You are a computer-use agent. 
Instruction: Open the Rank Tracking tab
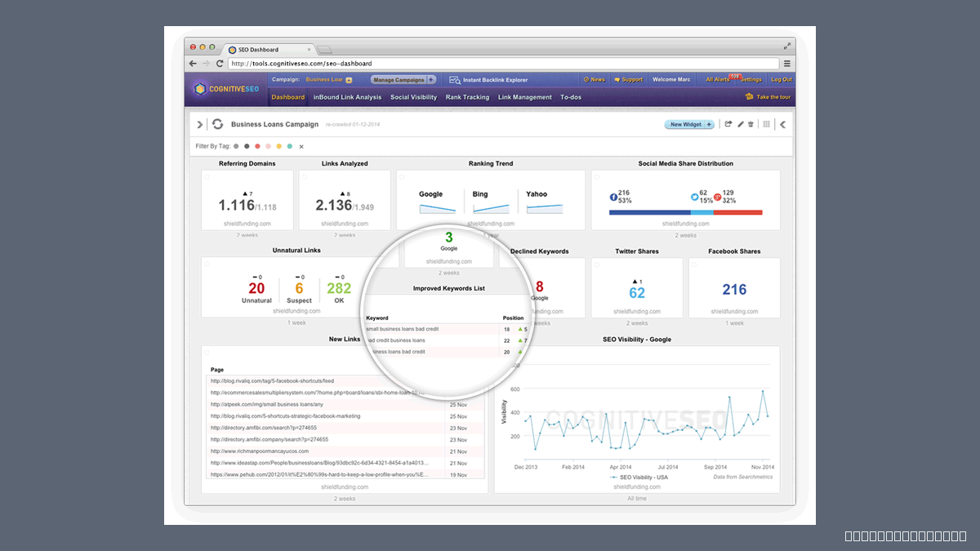pos(467,97)
